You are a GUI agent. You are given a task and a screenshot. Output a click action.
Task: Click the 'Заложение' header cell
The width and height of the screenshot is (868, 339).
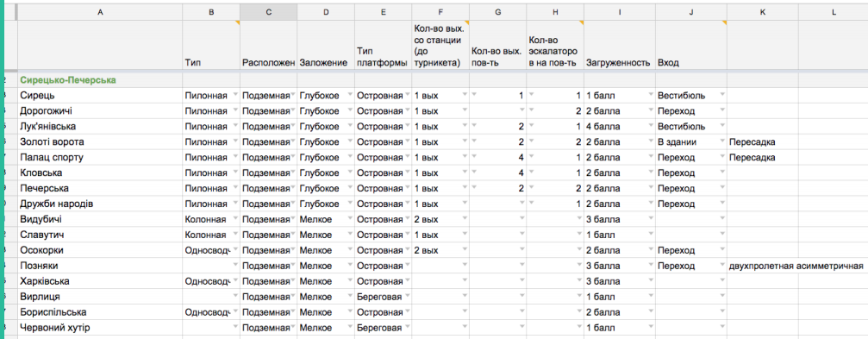(x=326, y=45)
